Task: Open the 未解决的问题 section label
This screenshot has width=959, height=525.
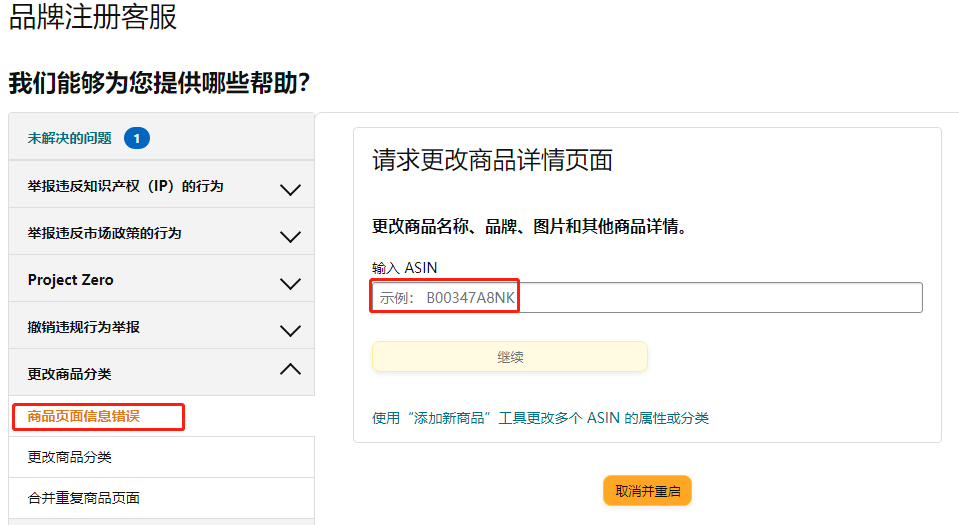Action: pos(70,138)
